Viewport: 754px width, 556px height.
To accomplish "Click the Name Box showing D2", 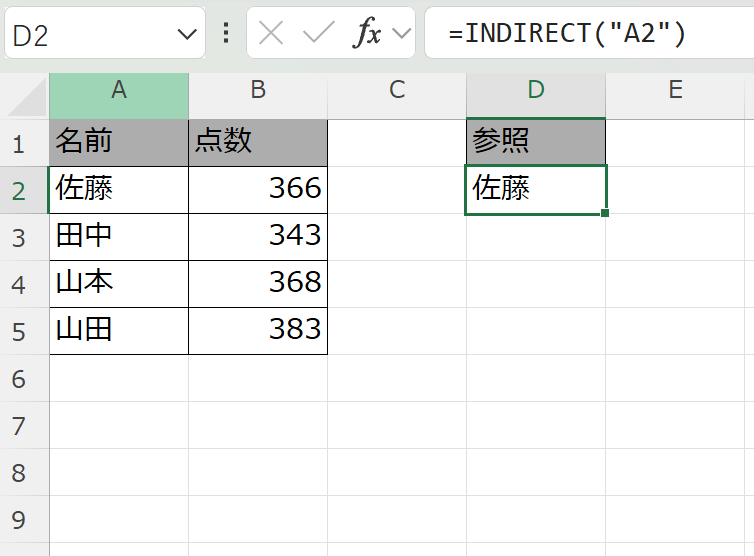I will click(90, 35).
